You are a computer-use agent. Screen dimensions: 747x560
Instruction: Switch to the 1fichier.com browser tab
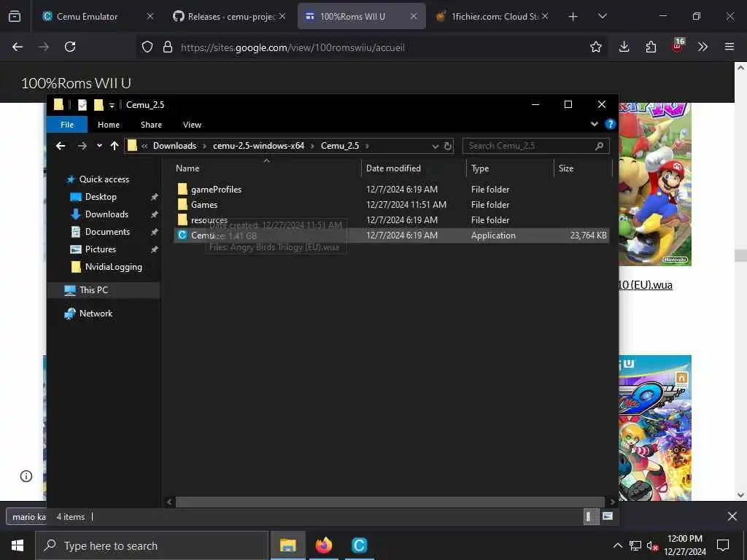point(491,16)
